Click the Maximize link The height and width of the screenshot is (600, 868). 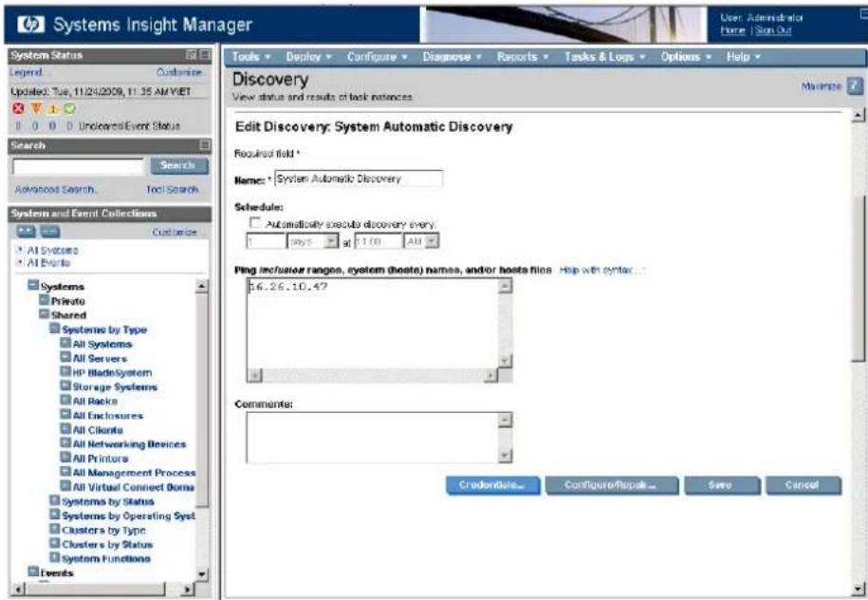point(822,85)
